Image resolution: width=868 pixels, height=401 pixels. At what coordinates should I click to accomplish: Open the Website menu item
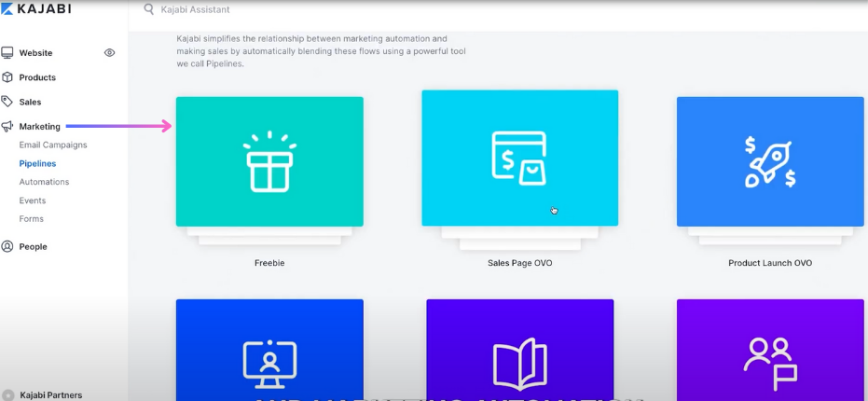pos(36,53)
